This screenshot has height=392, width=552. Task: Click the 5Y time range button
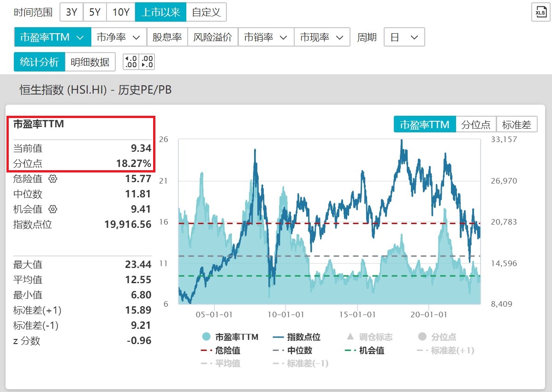coord(95,12)
